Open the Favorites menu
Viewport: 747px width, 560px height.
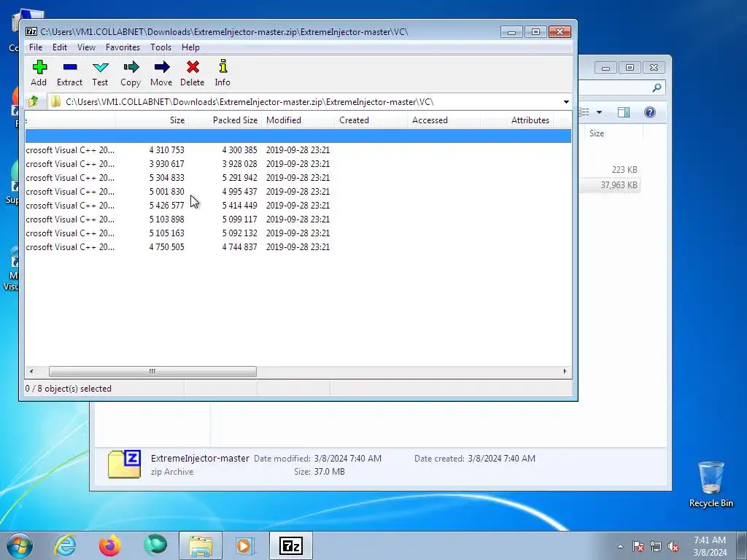[x=123, y=47]
